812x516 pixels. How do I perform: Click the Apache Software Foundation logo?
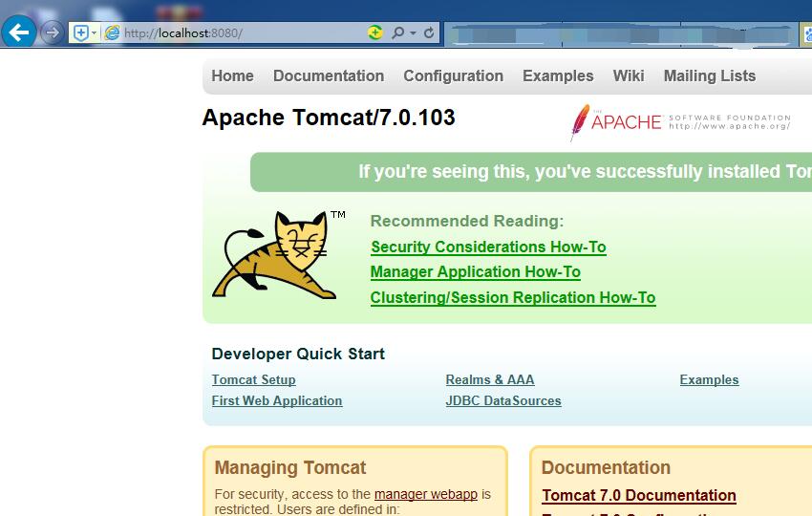pyautogui.click(x=680, y=122)
